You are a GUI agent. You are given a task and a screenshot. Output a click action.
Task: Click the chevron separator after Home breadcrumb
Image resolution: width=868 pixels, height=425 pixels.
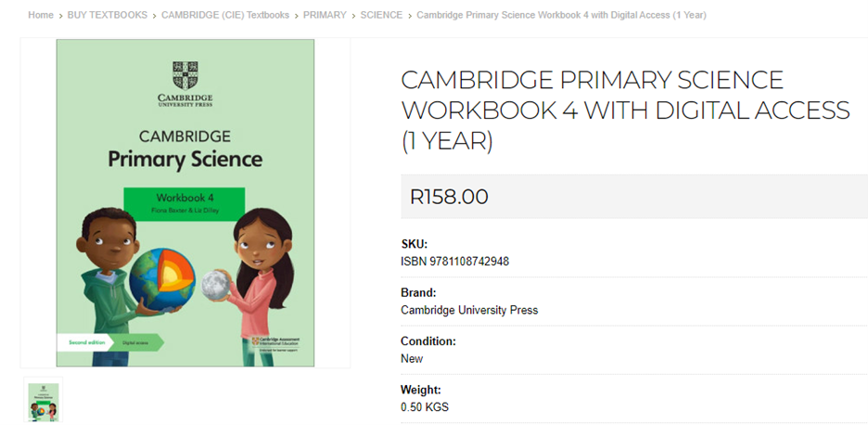[x=60, y=16]
